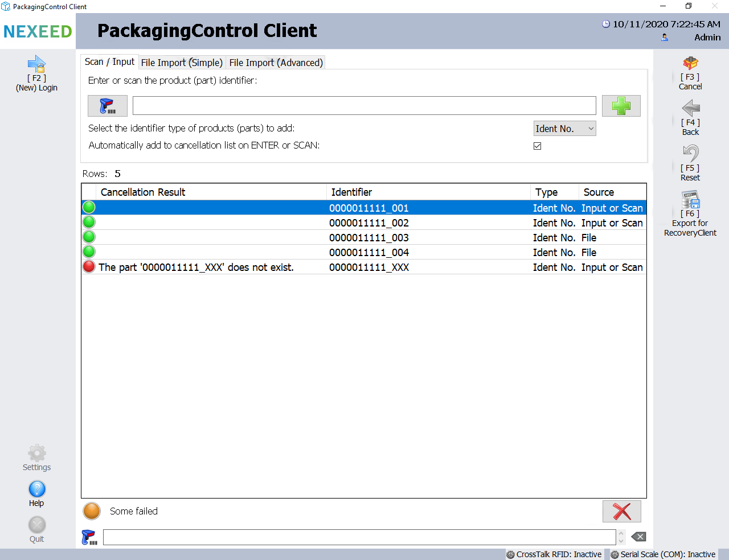The width and height of the screenshot is (729, 560).
Task: Click the product identifier input field
Action: pyautogui.click(x=364, y=106)
